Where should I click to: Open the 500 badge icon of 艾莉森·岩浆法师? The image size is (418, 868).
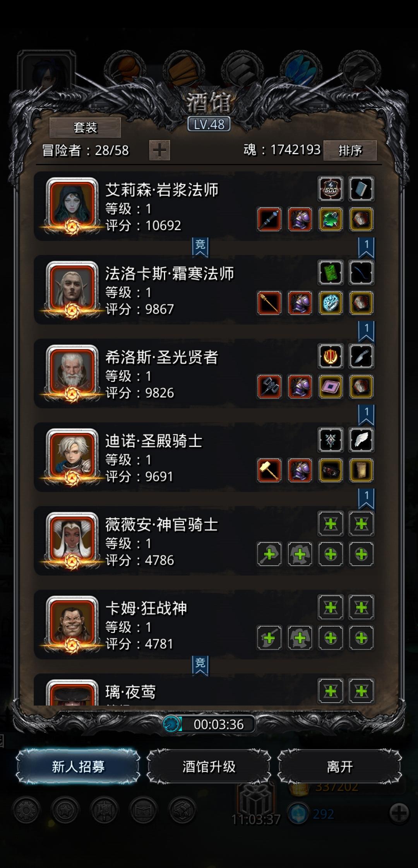(x=331, y=189)
